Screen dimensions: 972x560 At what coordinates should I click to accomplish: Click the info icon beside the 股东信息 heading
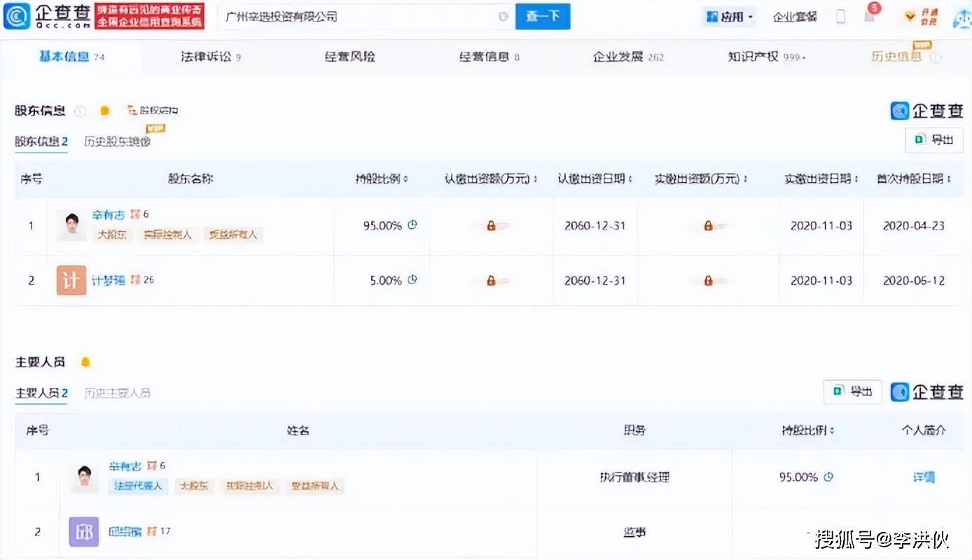point(81,111)
